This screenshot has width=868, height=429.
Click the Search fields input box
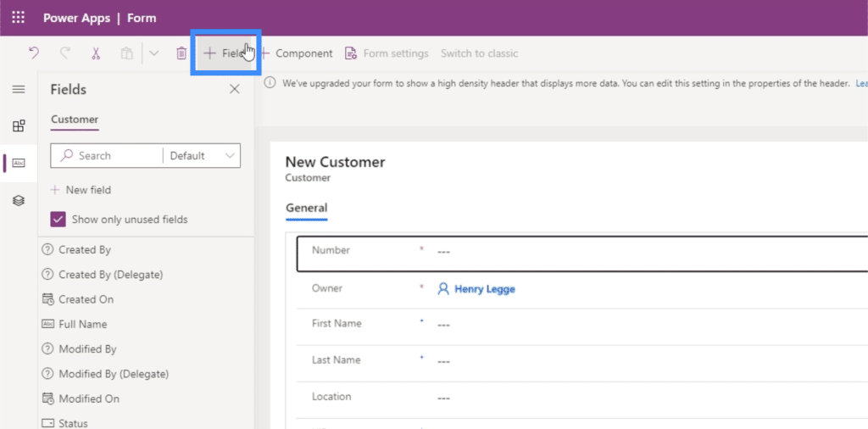coord(106,155)
